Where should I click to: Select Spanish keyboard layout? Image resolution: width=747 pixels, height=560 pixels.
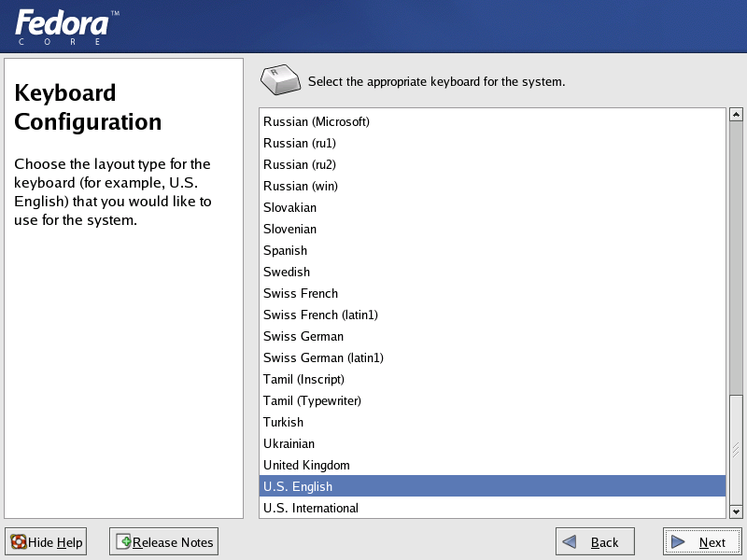tap(492, 250)
